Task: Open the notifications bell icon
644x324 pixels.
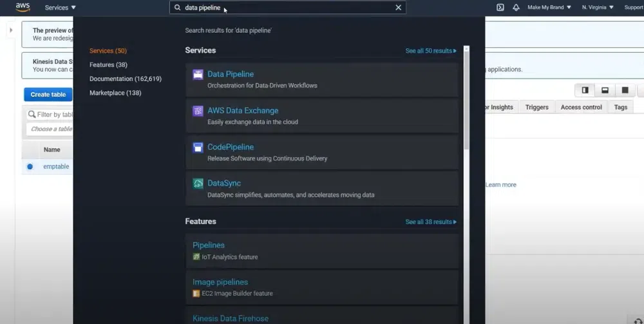Action: 516,7
